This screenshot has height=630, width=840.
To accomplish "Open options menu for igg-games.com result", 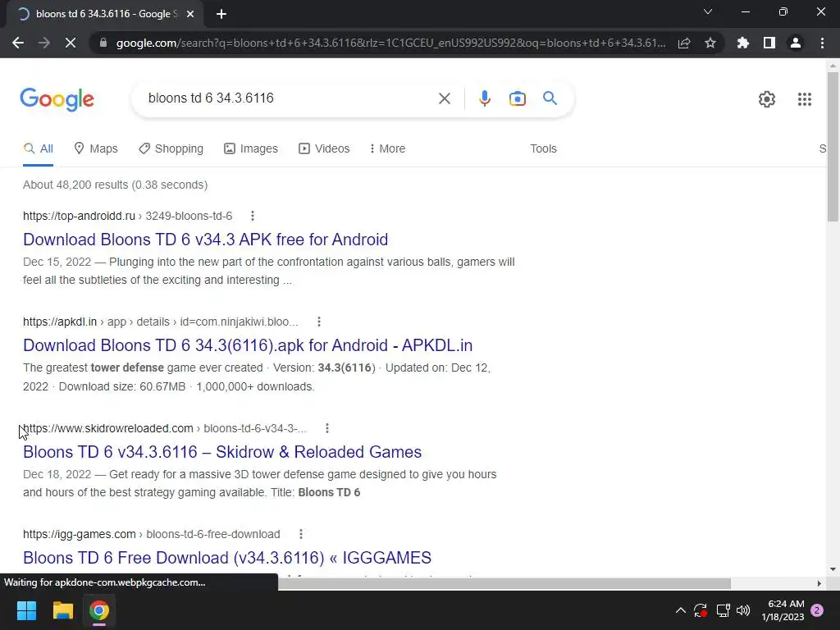I will 300,534.
